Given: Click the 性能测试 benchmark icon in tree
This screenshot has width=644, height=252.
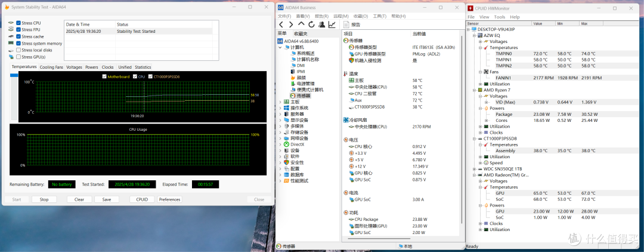Looking at the screenshot, I should [x=287, y=181].
